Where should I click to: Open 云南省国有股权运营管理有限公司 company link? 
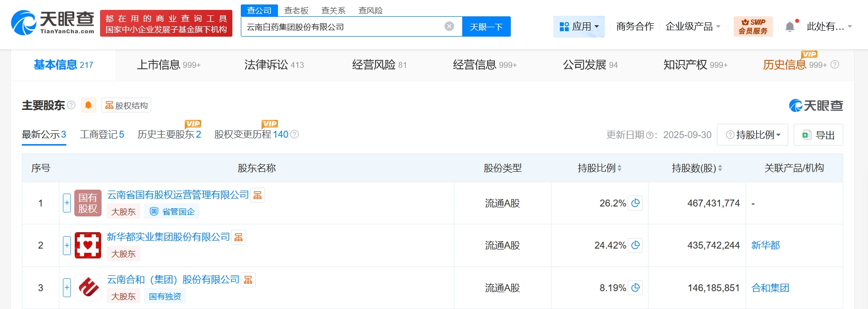click(178, 195)
